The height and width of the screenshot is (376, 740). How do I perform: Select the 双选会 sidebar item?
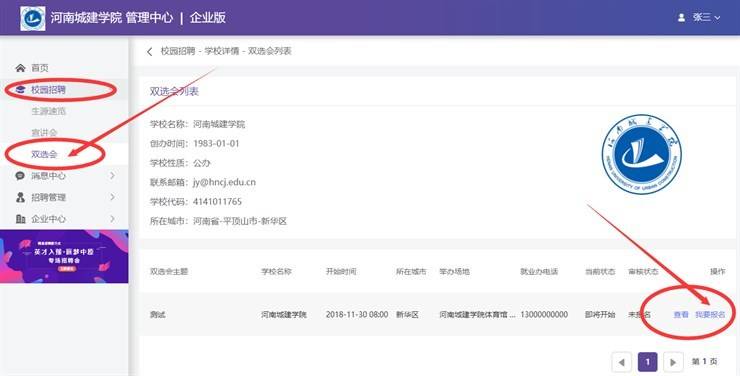(x=44, y=154)
